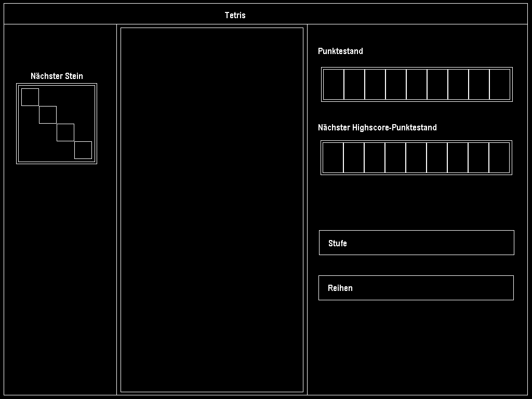Image resolution: width=532 pixels, height=399 pixels.
Task: Click the third diagonal square in the preview
Action: click(x=65, y=132)
